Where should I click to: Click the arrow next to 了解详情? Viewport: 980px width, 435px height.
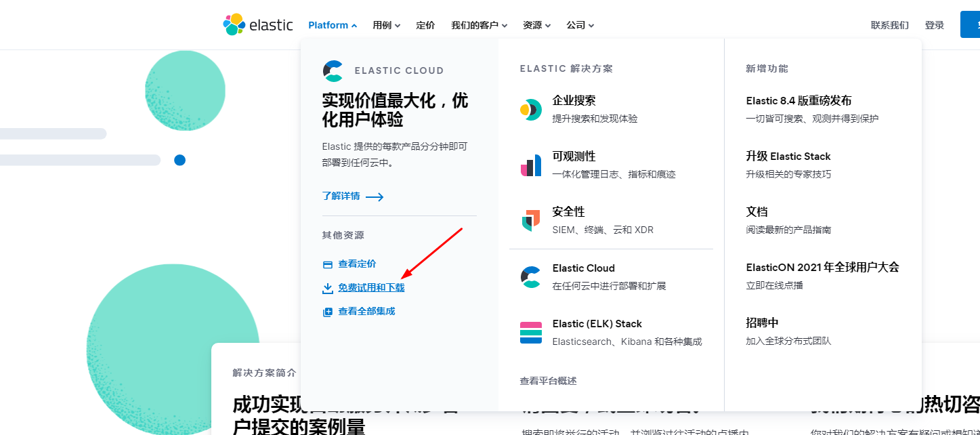375,196
